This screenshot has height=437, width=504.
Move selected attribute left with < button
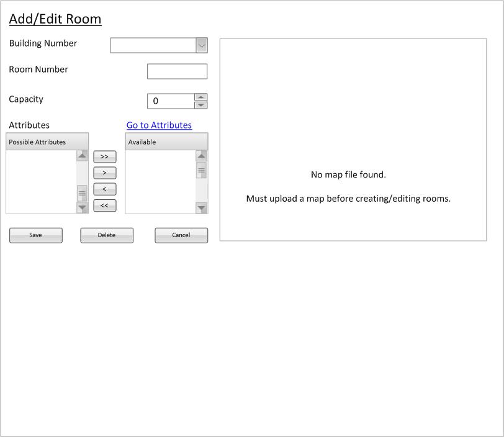105,189
